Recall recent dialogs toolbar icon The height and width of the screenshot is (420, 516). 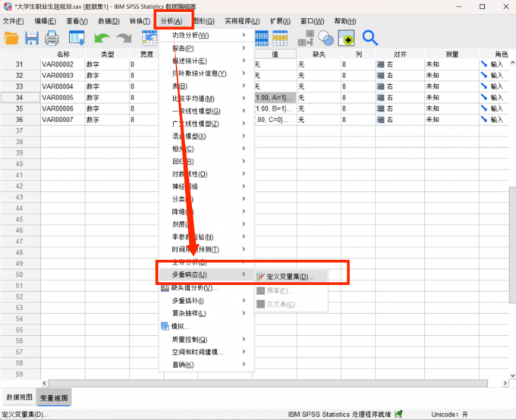(77, 38)
